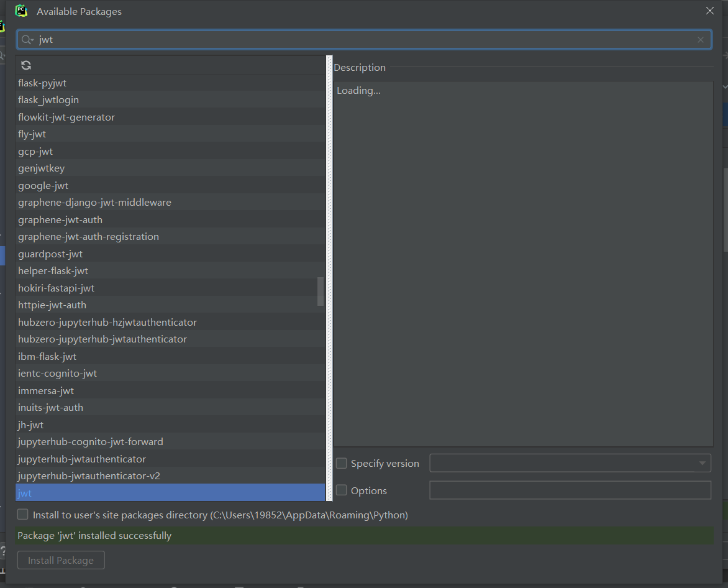Select immersa-jwt package

tap(170, 390)
